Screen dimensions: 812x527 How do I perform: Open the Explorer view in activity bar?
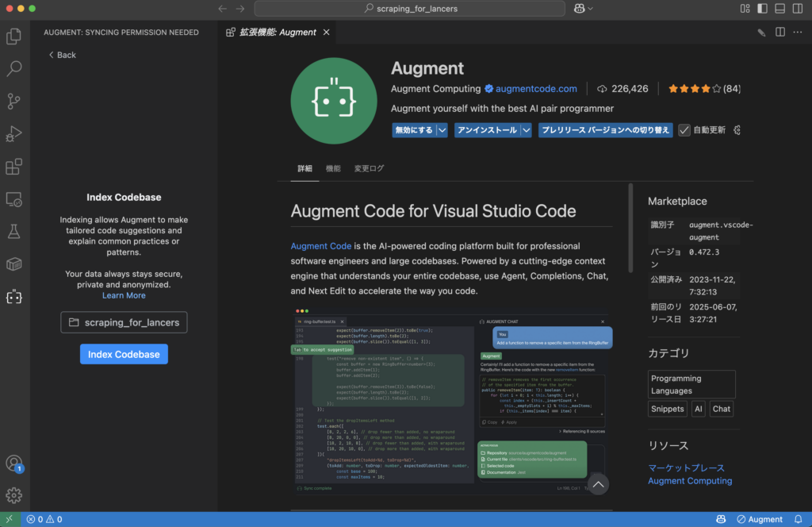pos(13,37)
